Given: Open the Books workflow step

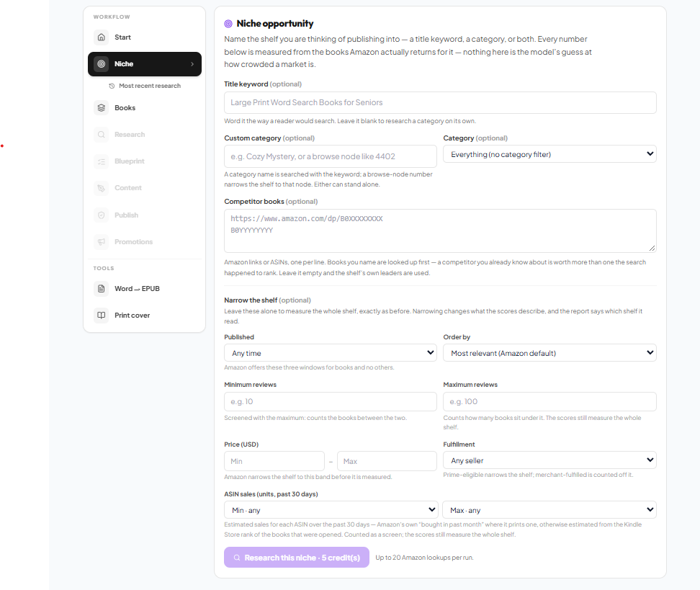Looking at the screenshot, I should [x=145, y=107].
